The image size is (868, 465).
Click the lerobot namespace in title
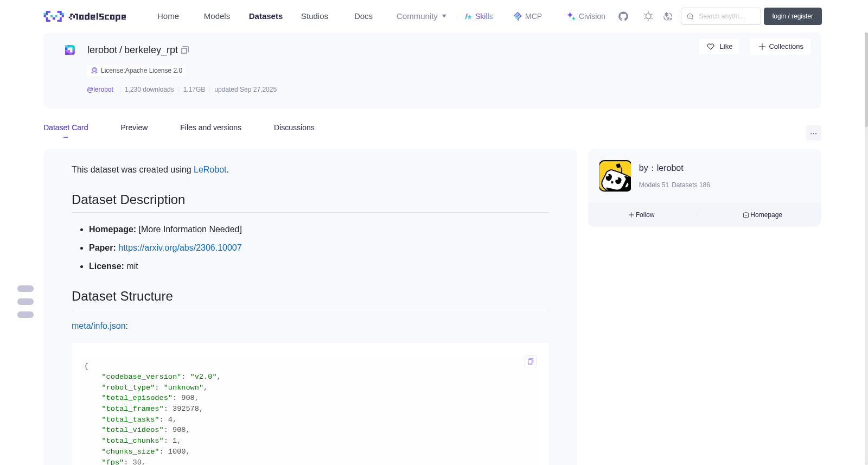coord(102,50)
